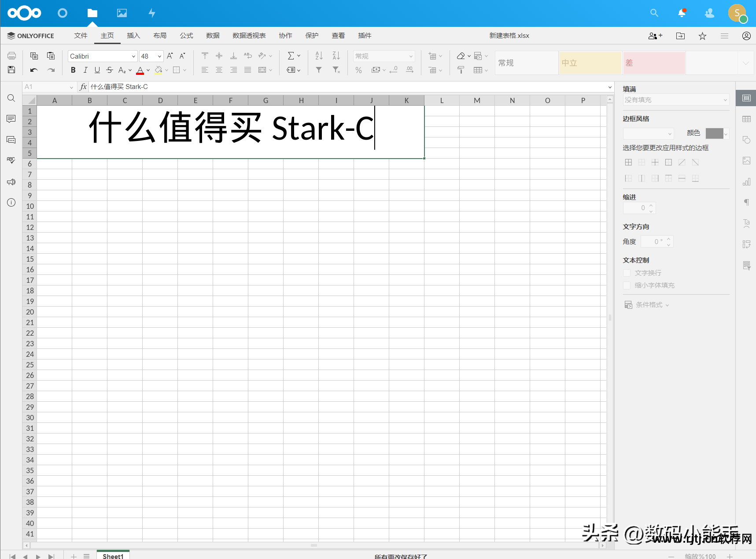Click the favorite star icon

click(703, 36)
